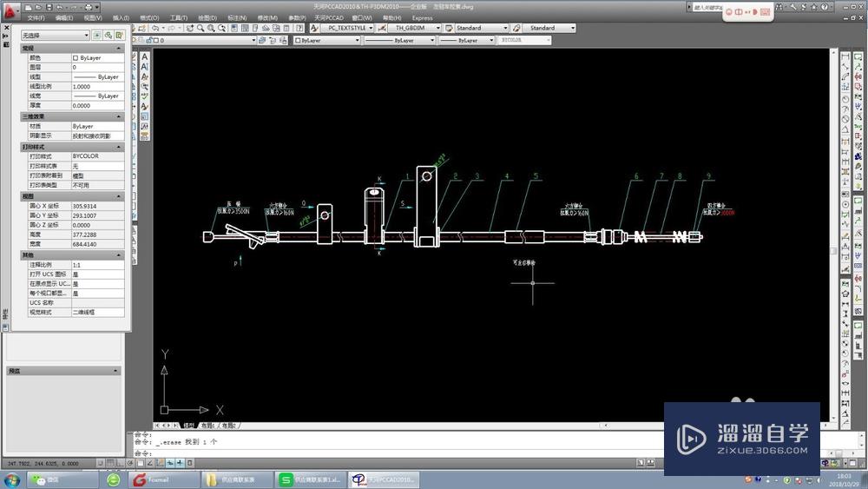This screenshot has height=489, width=868.
Task: Toggle auto-hide on the Properties palette
Action: pyautogui.click(x=6, y=36)
